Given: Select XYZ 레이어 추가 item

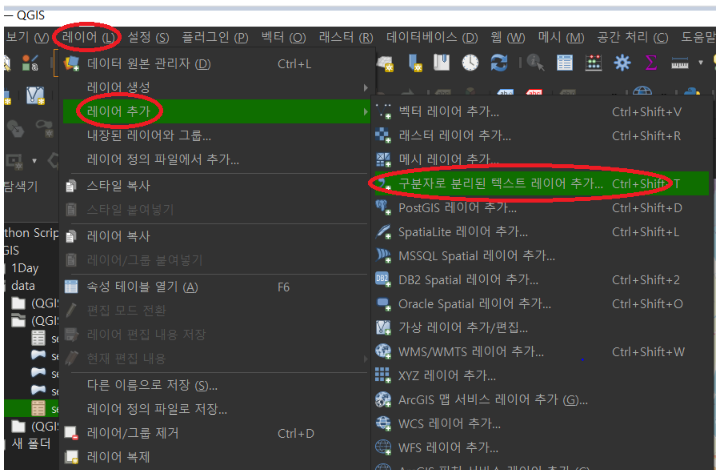Looking at the screenshot, I should tap(542, 375).
